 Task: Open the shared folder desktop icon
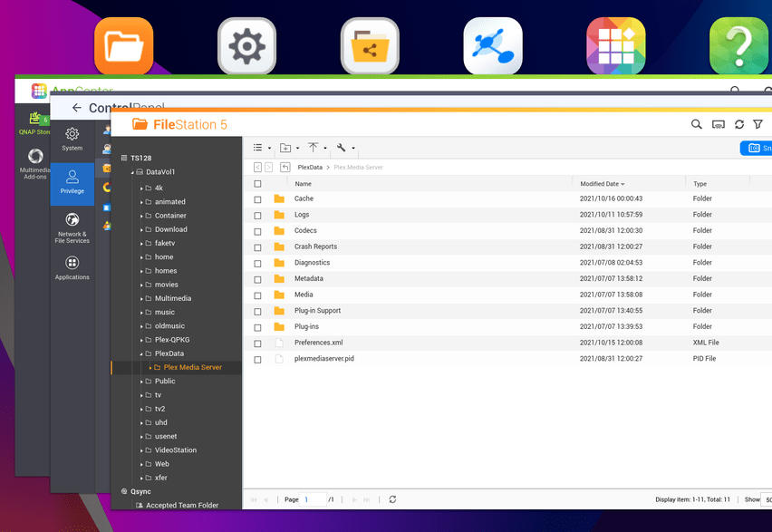pos(370,46)
